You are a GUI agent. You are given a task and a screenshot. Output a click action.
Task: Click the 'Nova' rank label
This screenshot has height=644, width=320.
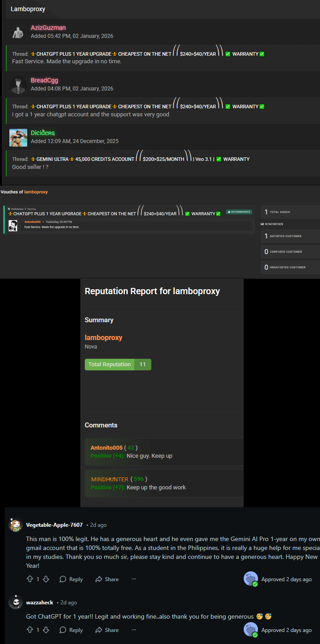[91, 347]
